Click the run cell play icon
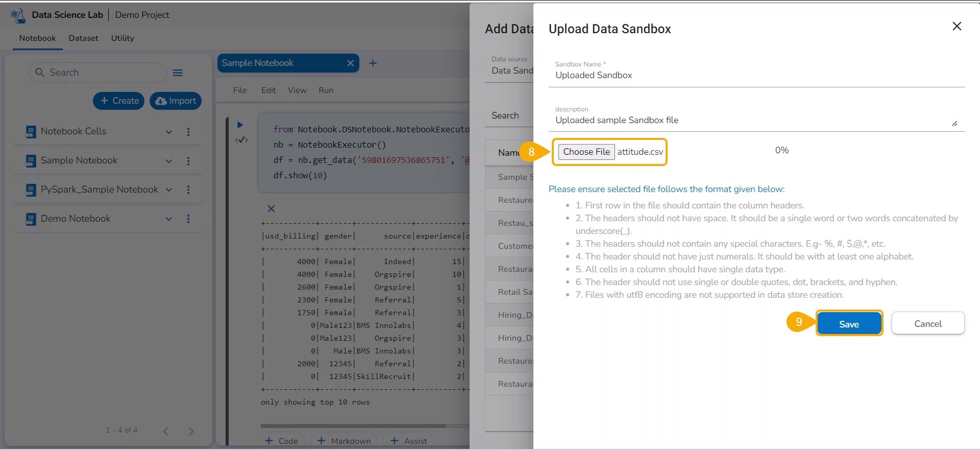 [x=240, y=125]
